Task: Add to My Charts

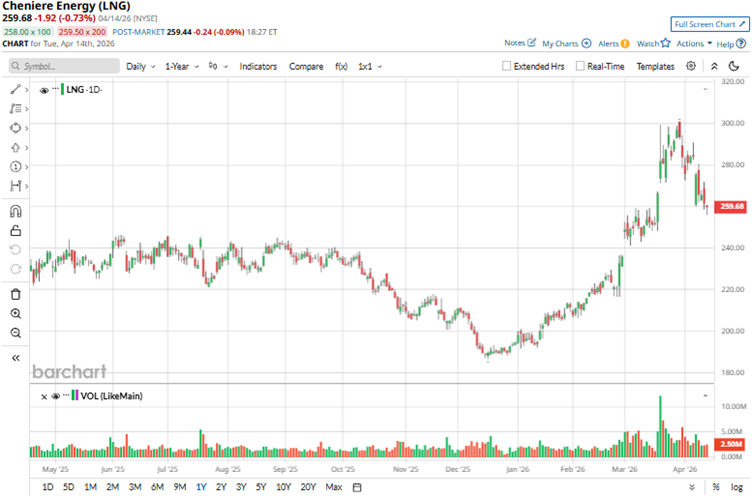Action: tap(566, 43)
